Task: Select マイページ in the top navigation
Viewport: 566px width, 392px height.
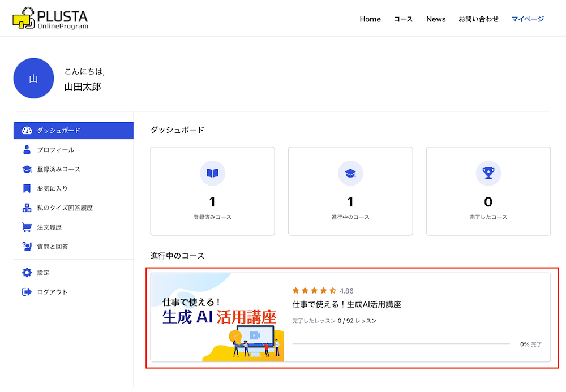Action: pyautogui.click(x=528, y=19)
